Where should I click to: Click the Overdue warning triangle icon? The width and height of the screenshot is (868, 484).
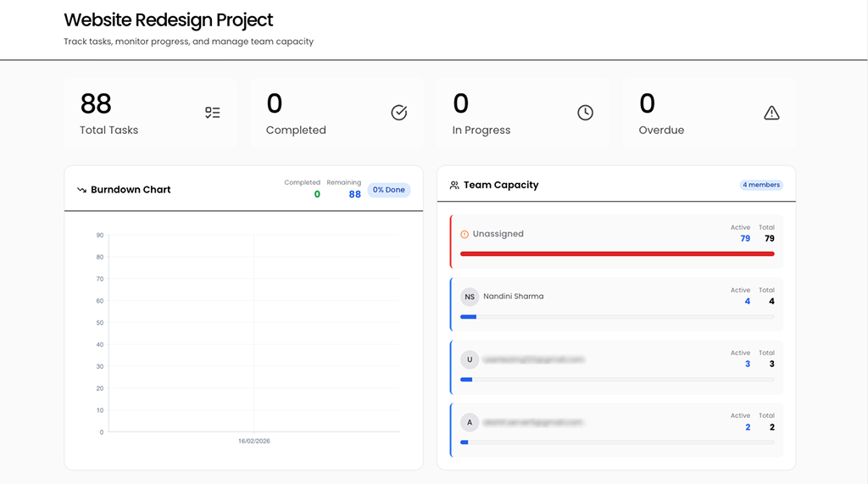click(x=771, y=113)
